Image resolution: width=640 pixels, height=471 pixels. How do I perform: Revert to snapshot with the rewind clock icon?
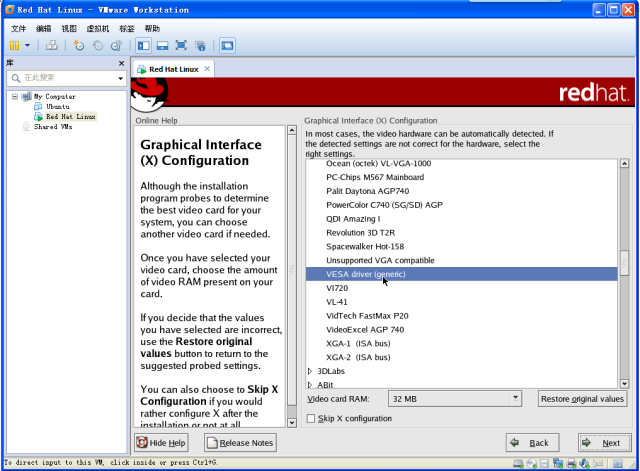click(x=98, y=45)
